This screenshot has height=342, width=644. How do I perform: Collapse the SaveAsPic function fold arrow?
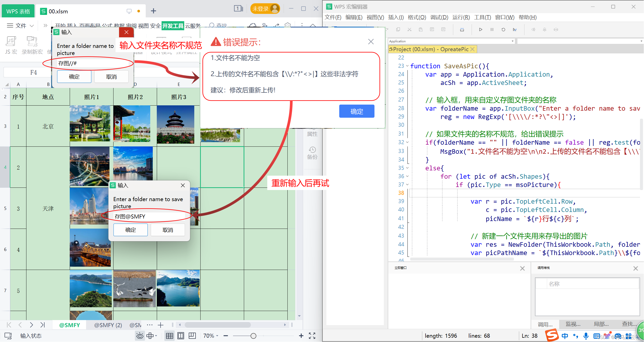[407, 66]
